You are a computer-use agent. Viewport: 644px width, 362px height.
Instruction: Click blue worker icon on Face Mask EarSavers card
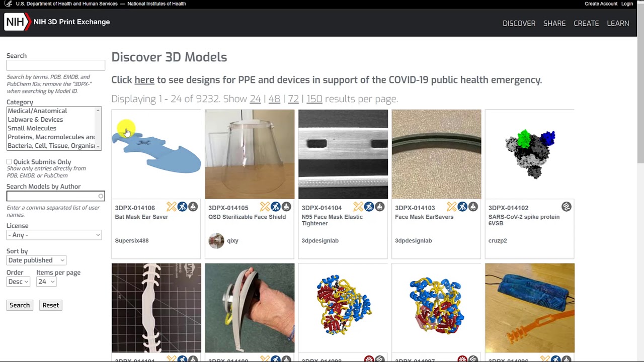(x=462, y=207)
